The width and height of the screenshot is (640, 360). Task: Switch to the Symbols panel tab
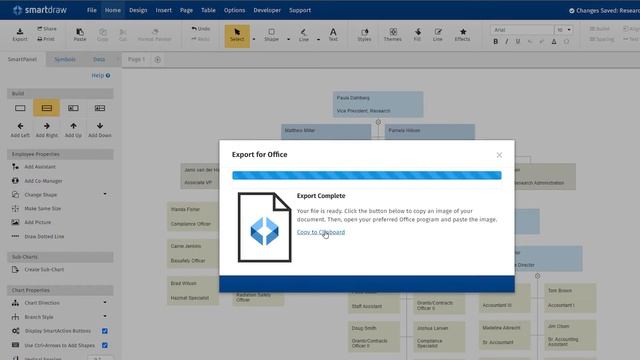[65, 60]
